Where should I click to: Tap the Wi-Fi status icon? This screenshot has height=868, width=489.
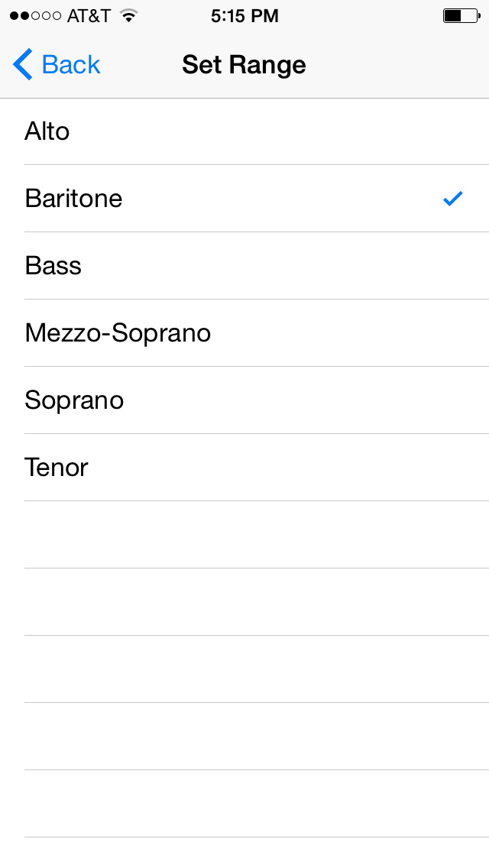pos(128,16)
